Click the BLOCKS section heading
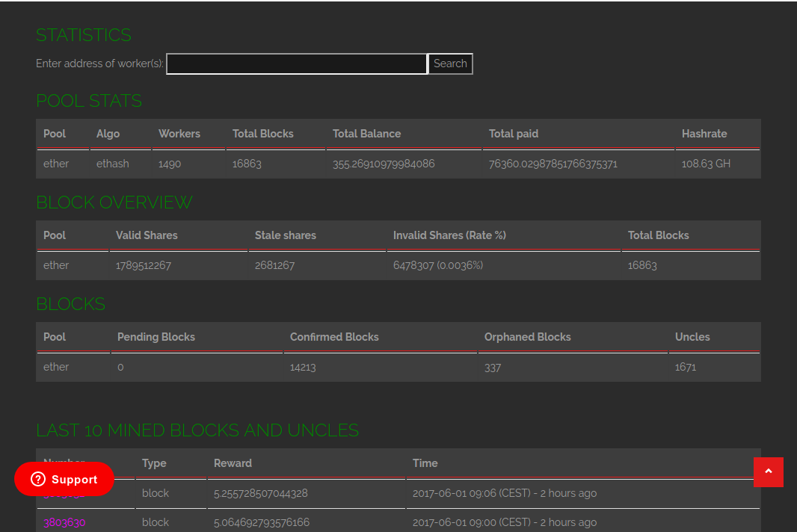 coord(70,304)
